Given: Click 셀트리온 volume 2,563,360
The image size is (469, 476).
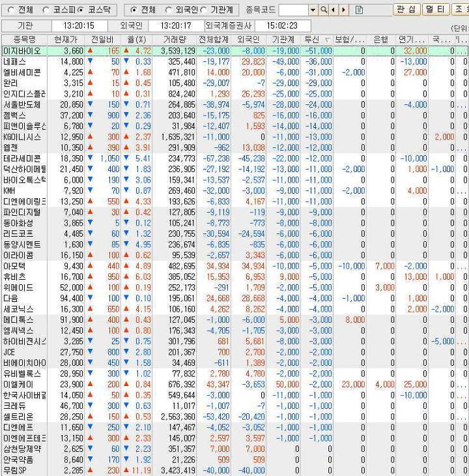Looking at the screenshot, I should [x=178, y=417].
